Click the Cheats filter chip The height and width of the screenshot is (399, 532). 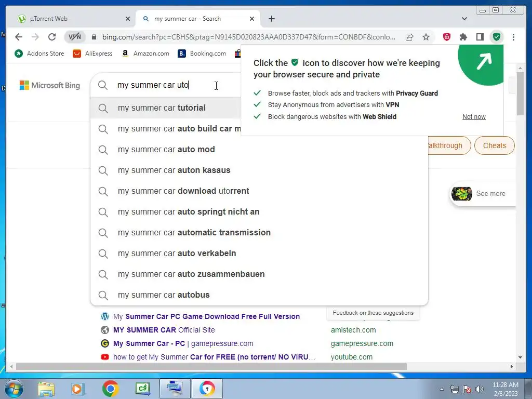tap(495, 145)
